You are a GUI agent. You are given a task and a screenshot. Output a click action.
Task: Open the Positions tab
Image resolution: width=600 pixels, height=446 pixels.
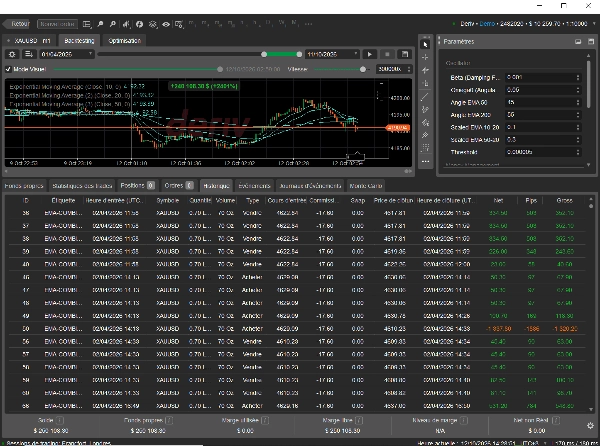[137, 186]
